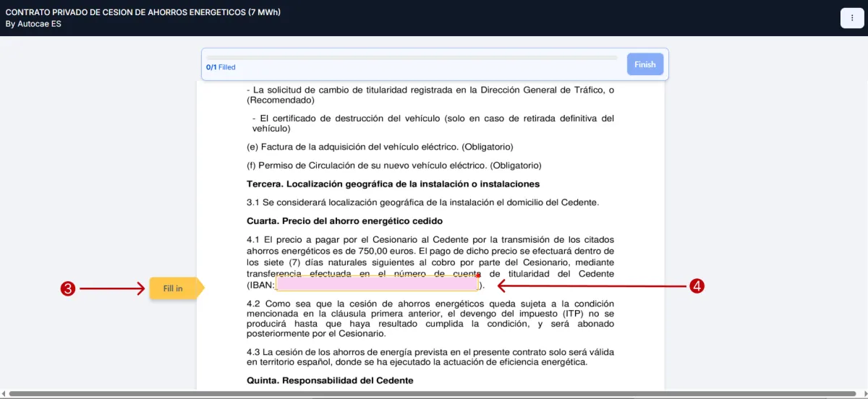The width and height of the screenshot is (868, 399).
Task: Click the Finish button
Action: 644,64
